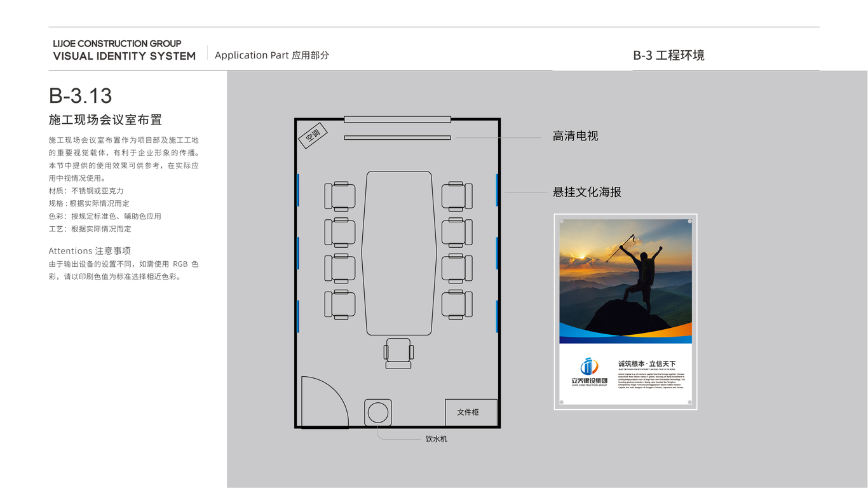Click the 规格 : 根据实际情况而定 line
This screenshot has height=488, width=868.
[89, 203]
